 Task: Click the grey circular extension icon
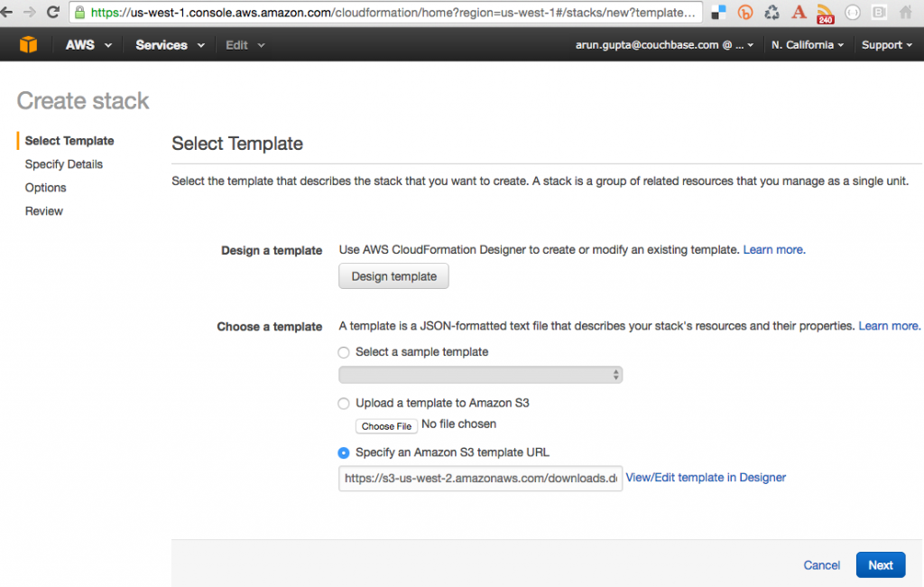click(x=852, y=12)
